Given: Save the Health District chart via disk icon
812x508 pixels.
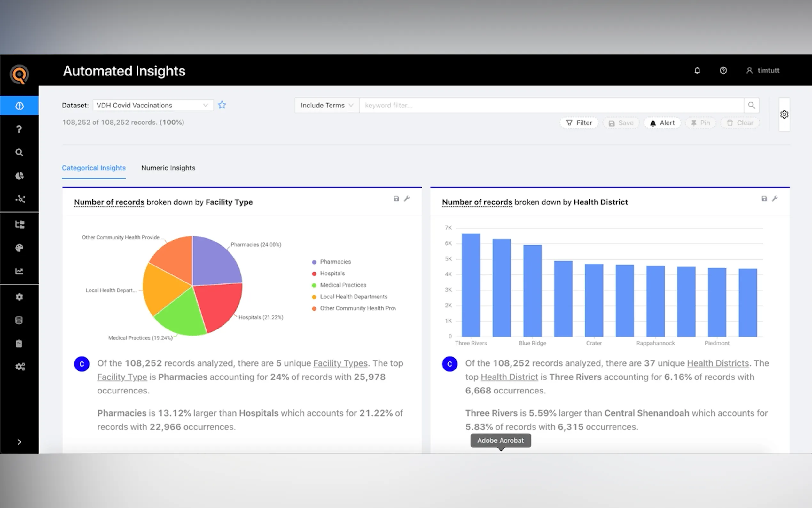Looking at the screenshot, I should tap(764, 199).
